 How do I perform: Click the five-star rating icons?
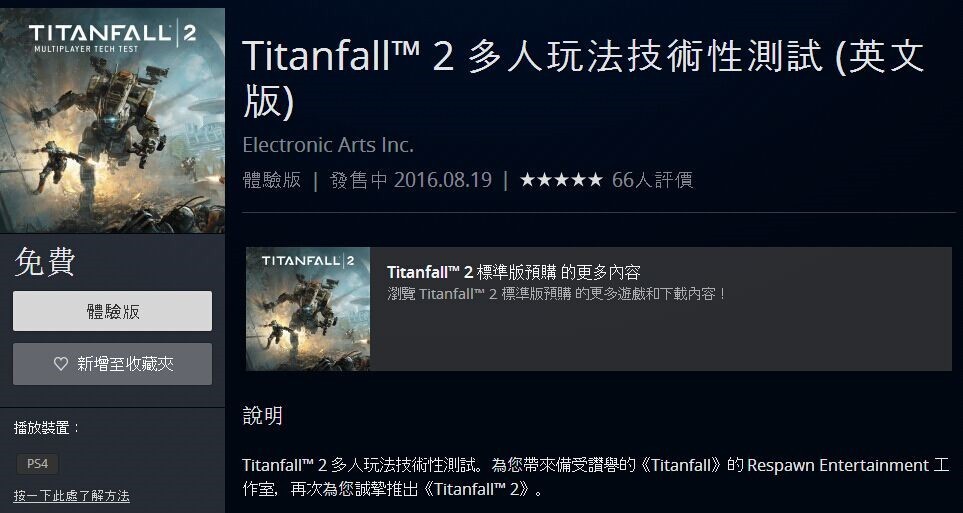[x=561, y=180]
